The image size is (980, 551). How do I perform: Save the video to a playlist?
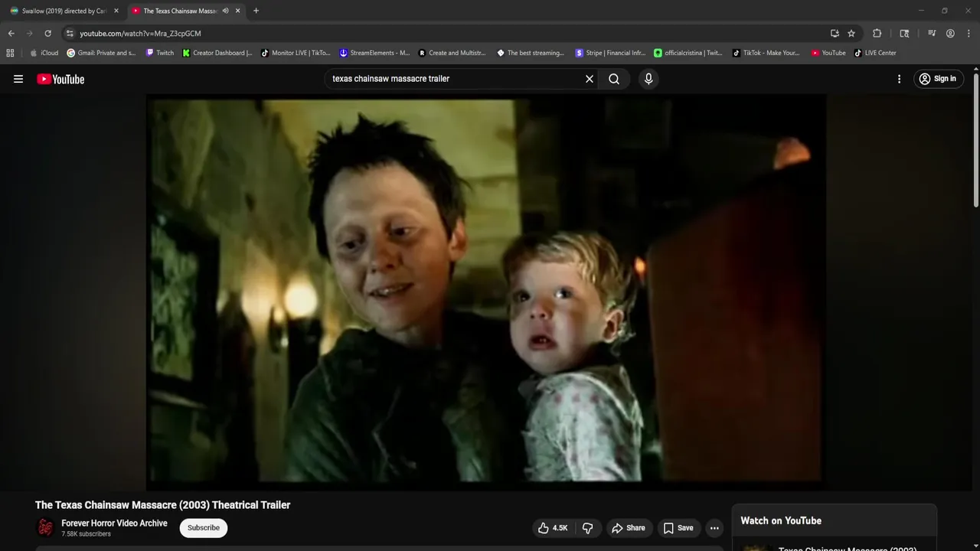[678, 528]
